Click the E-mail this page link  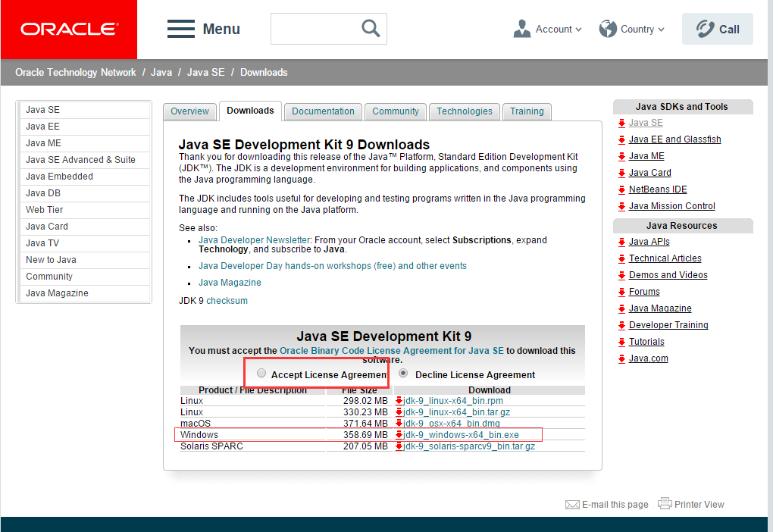click(615, 505)
